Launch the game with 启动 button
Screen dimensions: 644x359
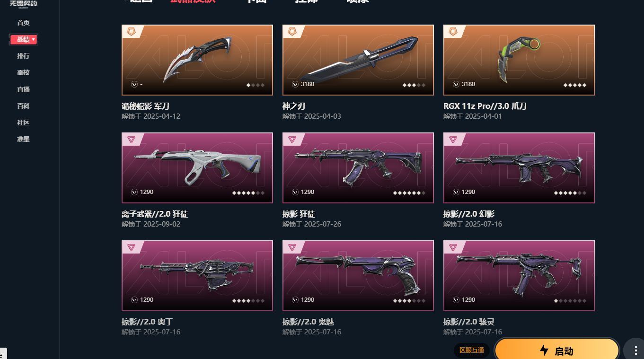point(557,350)
